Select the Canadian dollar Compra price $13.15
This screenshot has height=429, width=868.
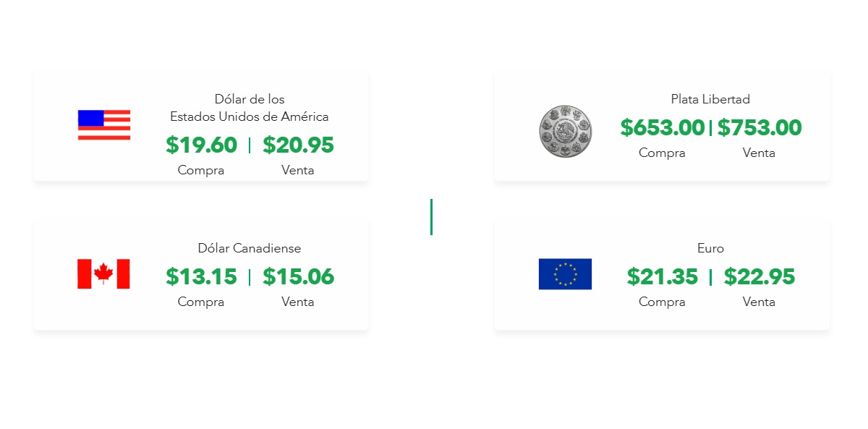click(201, 277)
